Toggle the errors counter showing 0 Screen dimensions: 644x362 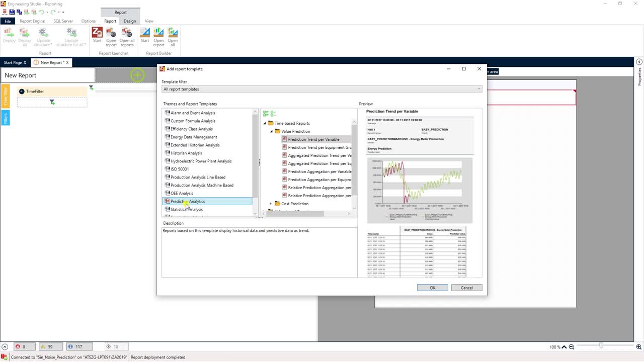tap(24, 346)
